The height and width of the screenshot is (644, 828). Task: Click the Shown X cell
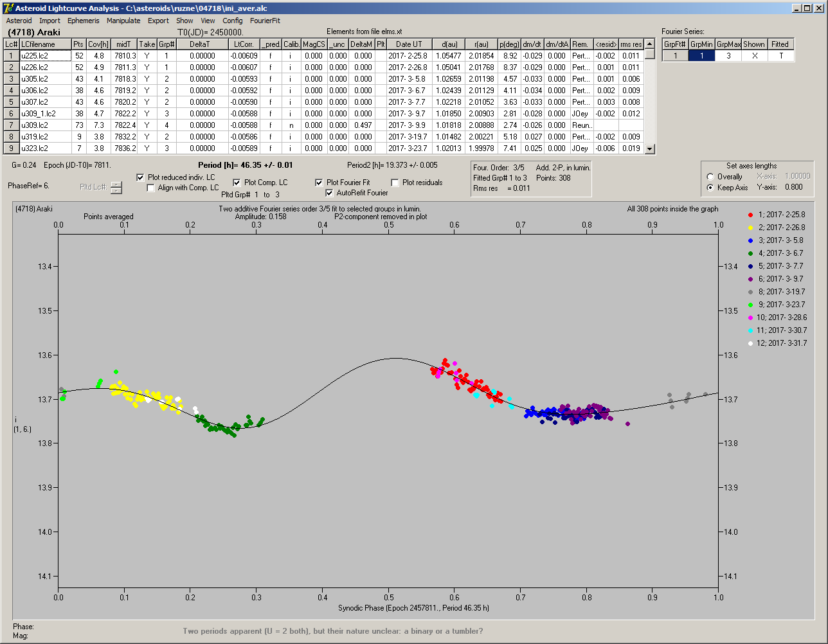click(754, 56)
